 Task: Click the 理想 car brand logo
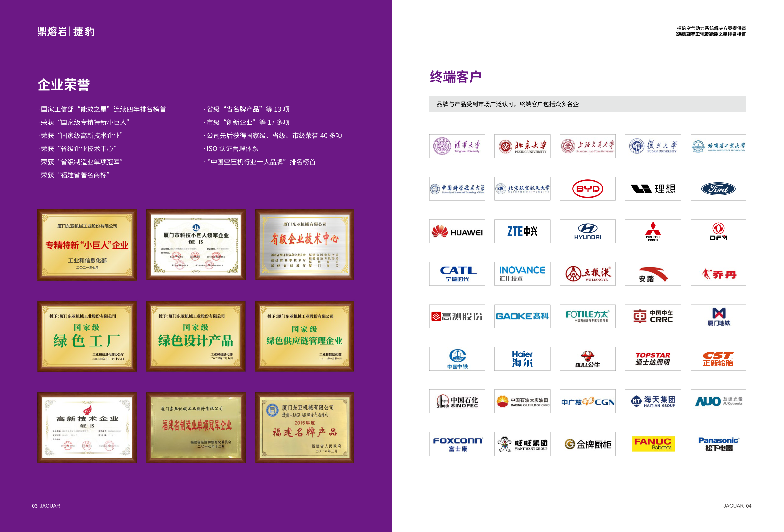653,189
